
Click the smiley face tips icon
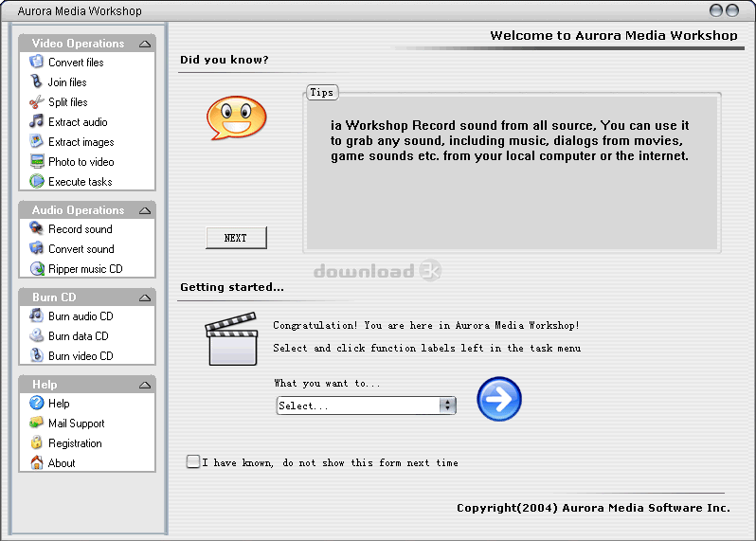tap(236, 117)
